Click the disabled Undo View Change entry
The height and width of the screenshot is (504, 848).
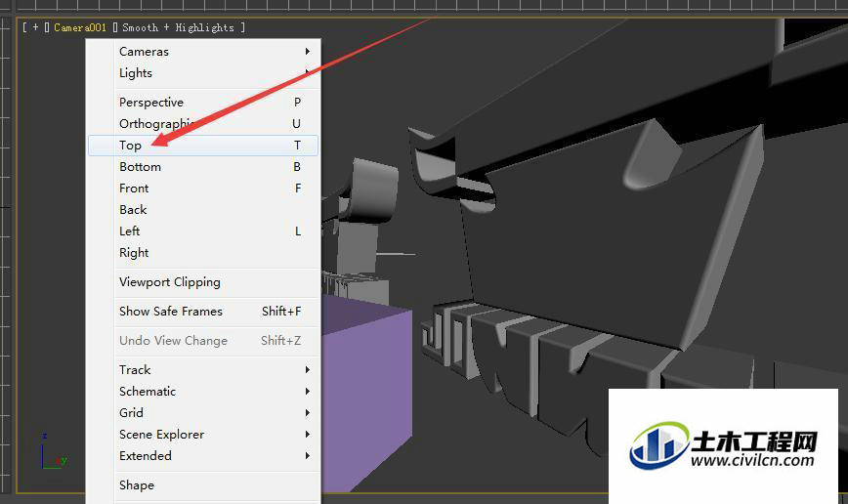click(x=203, y=341)
